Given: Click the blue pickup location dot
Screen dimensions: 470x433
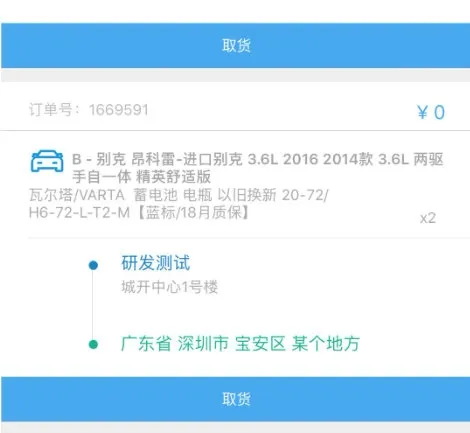Looking at the screenshot, I should (93, 265).
